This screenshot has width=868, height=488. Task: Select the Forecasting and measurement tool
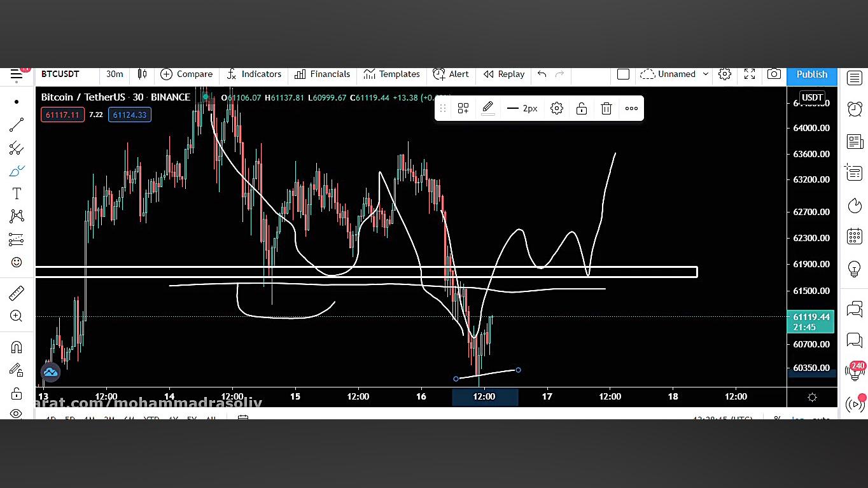tap(17, 240)
